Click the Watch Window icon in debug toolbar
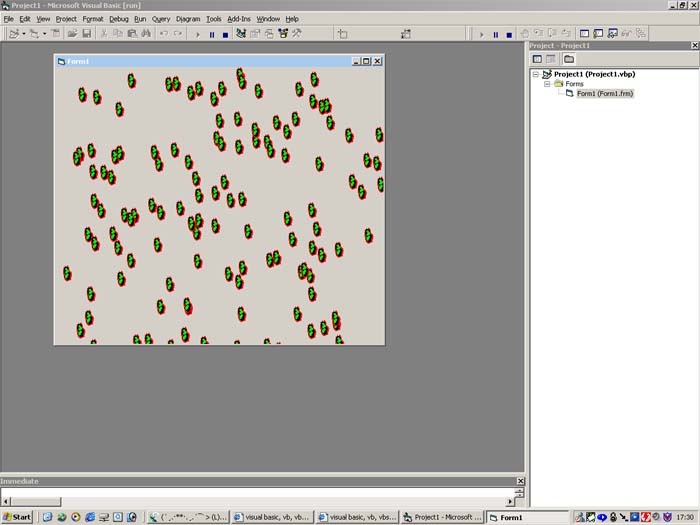Screen dimensions: 700x525 click(611, 34)
